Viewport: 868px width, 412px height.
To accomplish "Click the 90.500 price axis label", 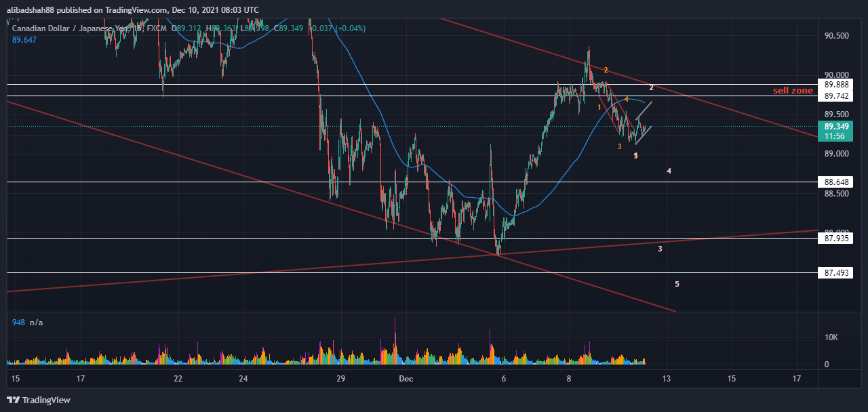I will tap(837, 36).
